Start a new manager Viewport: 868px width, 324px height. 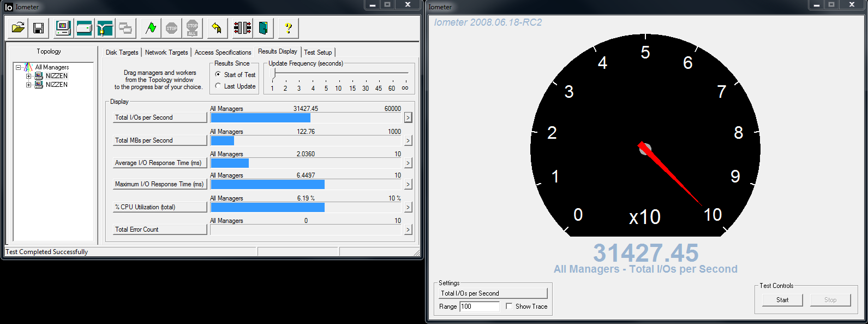coord(63,28)
